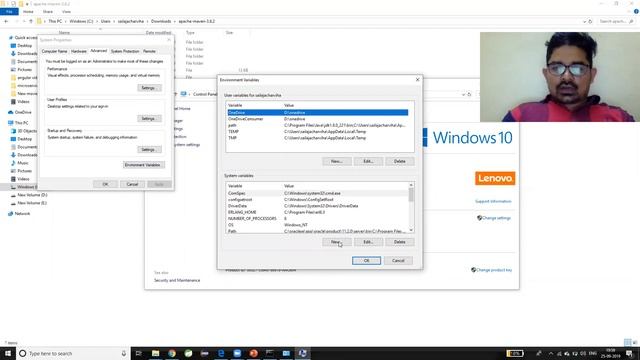Open notification center on taskbar

tap(629, 353)
